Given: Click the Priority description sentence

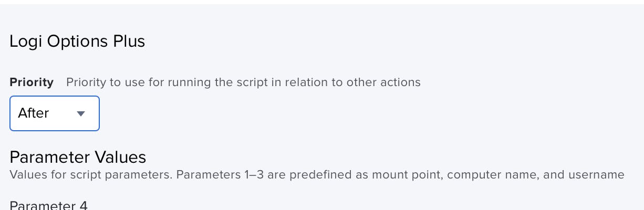Looking at the screenshot, I should tap(243, 82).
